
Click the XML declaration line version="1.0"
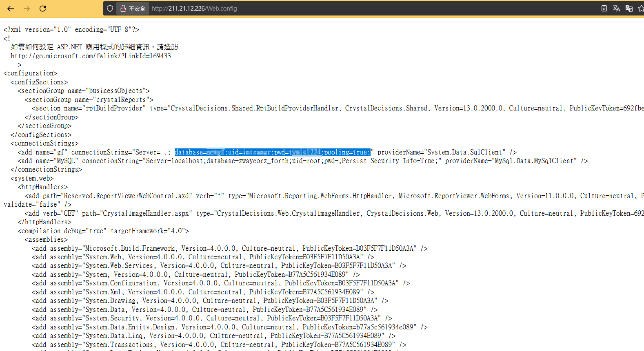(x=71, y=29)
